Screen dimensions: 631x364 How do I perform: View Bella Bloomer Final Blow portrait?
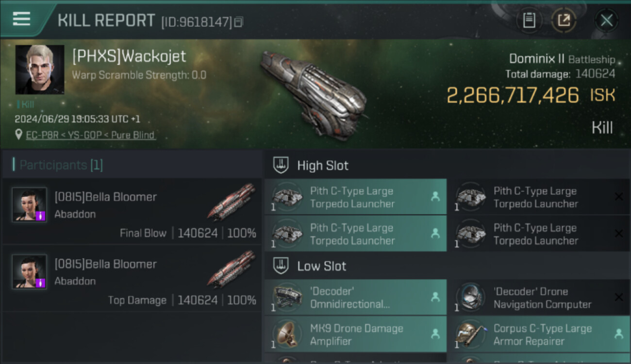click(30, 205)
